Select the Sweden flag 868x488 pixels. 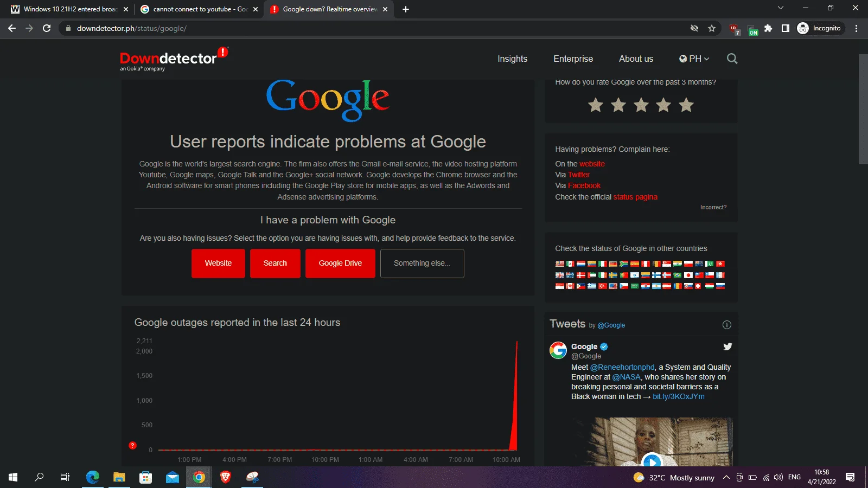click(613, 275)
